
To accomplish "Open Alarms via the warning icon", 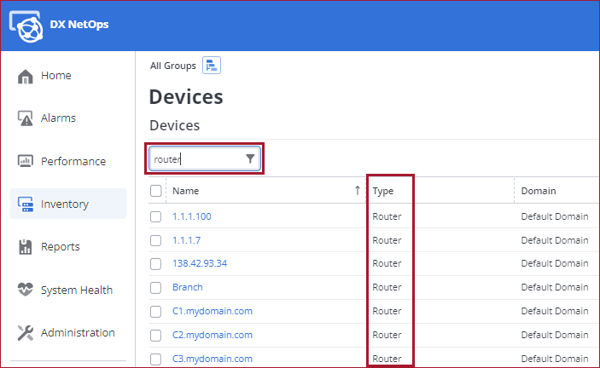I will [25, 118].
